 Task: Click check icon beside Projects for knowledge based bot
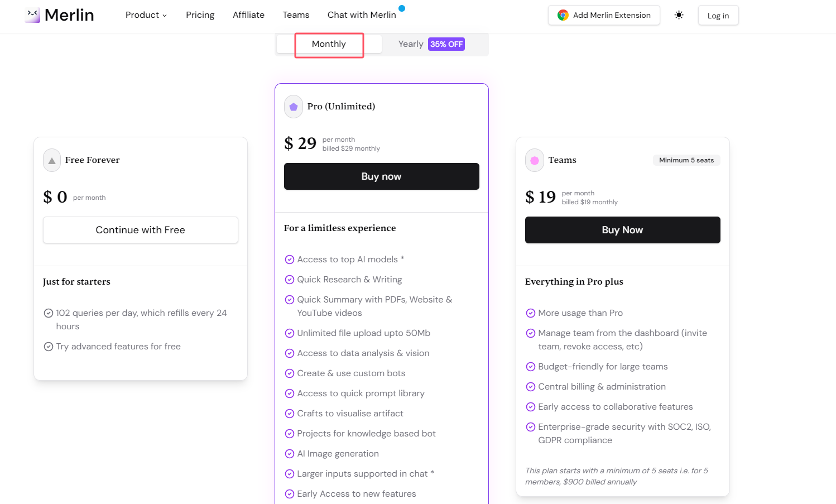pyautogui.click(x=290, y=434)
